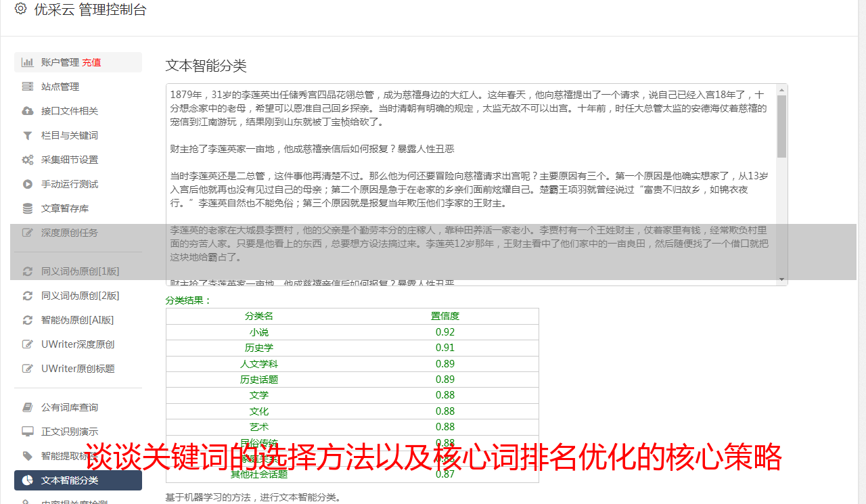Select the 艺术 classification cell
This screenshot has width=866, height=504.
[259, 427]
